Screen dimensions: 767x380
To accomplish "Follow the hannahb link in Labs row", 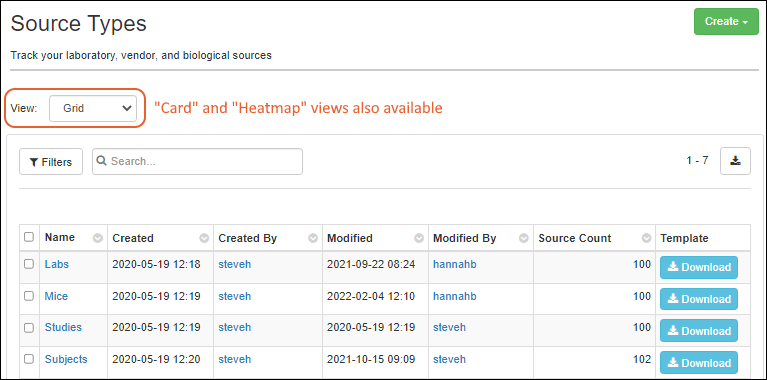I will [454, 265].
